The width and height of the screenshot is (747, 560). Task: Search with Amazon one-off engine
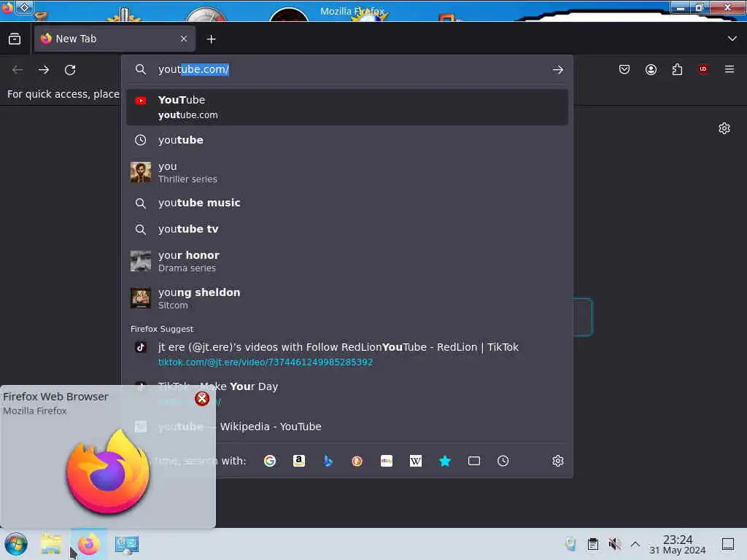(298, 461)
